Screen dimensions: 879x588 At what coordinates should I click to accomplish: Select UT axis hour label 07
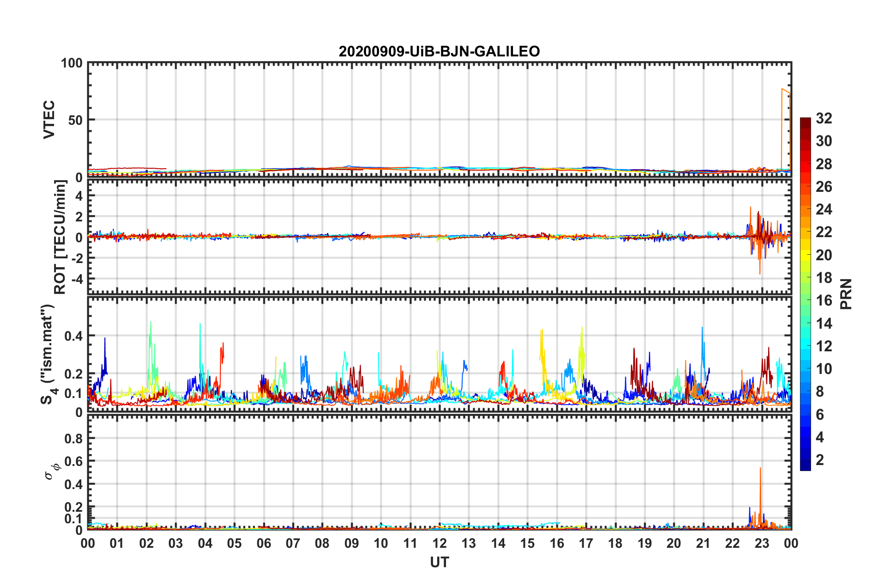pyautogui.click(x=293, y=543)
